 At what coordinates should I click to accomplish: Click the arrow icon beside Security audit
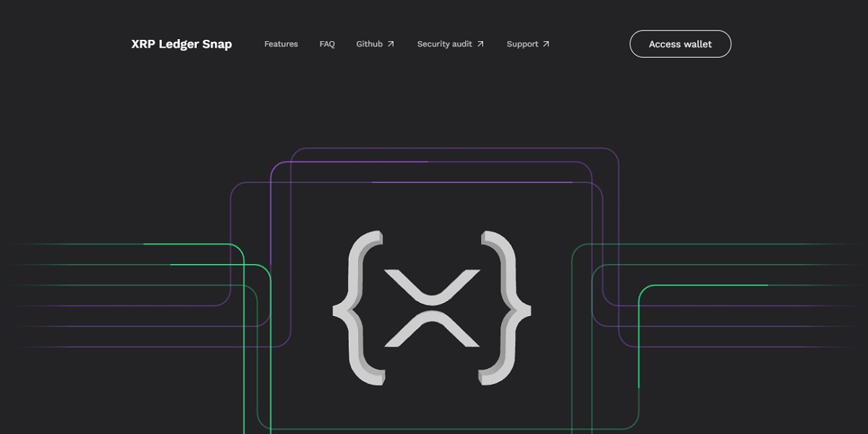pos(480,44)
